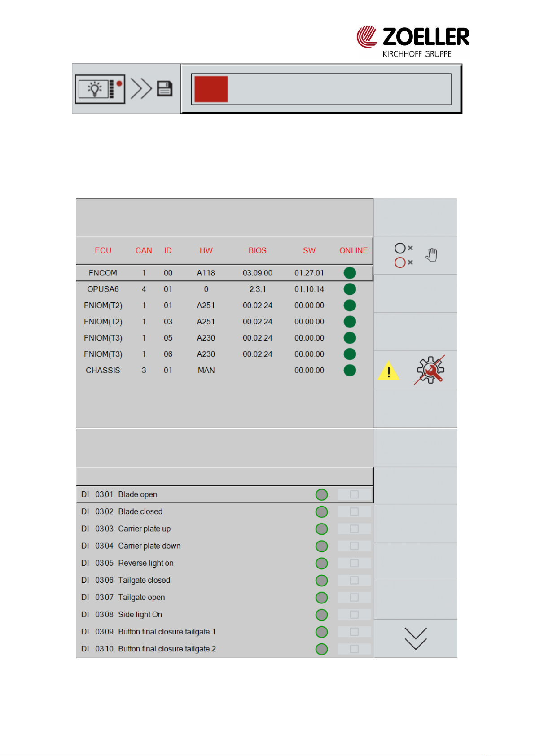Click the ONLINE column header
The width and height of the screenshot is (535, 756).
[x=353, y=250]
